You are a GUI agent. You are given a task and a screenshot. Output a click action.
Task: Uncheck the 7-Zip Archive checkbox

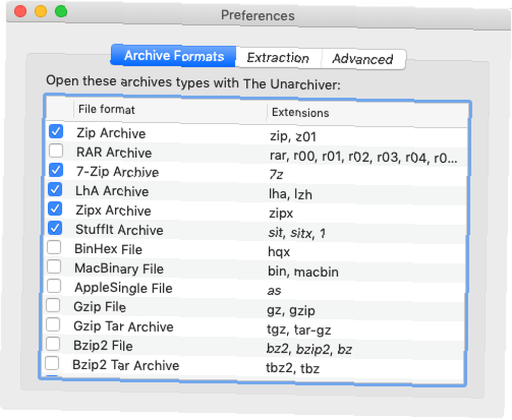55,170
